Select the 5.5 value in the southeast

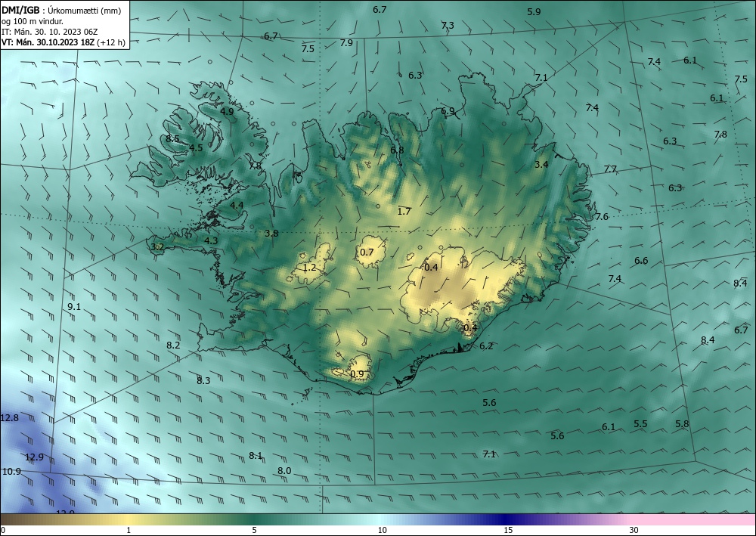[x=640, y=423]
